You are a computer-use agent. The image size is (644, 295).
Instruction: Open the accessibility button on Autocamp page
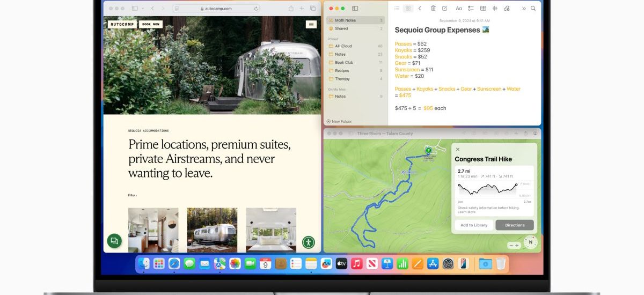pos(308,242)
